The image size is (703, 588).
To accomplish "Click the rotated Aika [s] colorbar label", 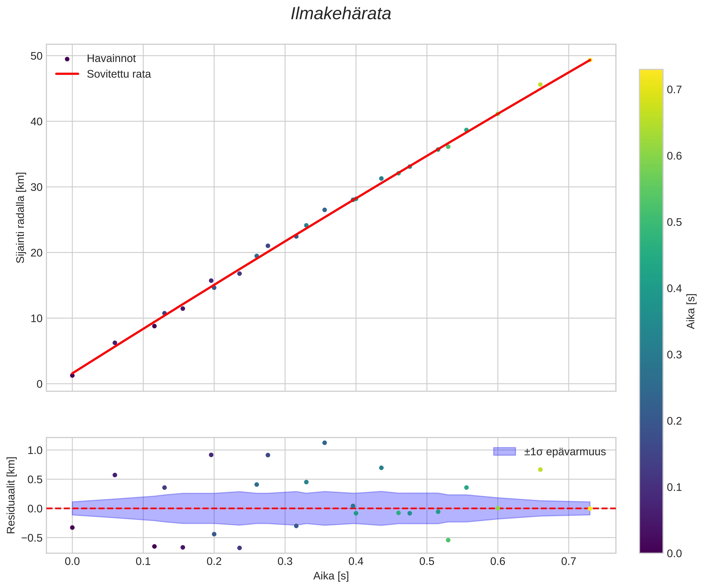I will 691,311.
